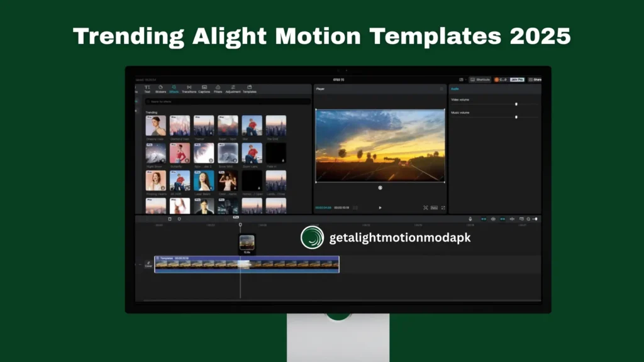Open the Templates tab
The image size is (644, 362).
249,89
